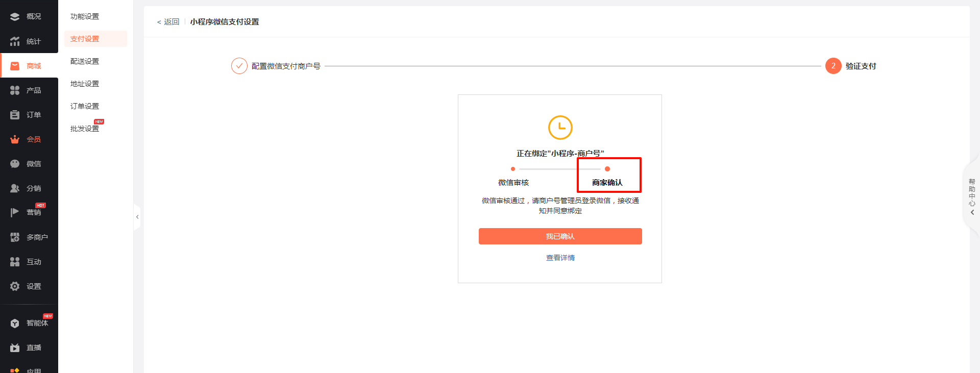Screen dimensions: 980x373
Task: Click the 微信审核通过 instruction text
Action: [x=560, y=206]
